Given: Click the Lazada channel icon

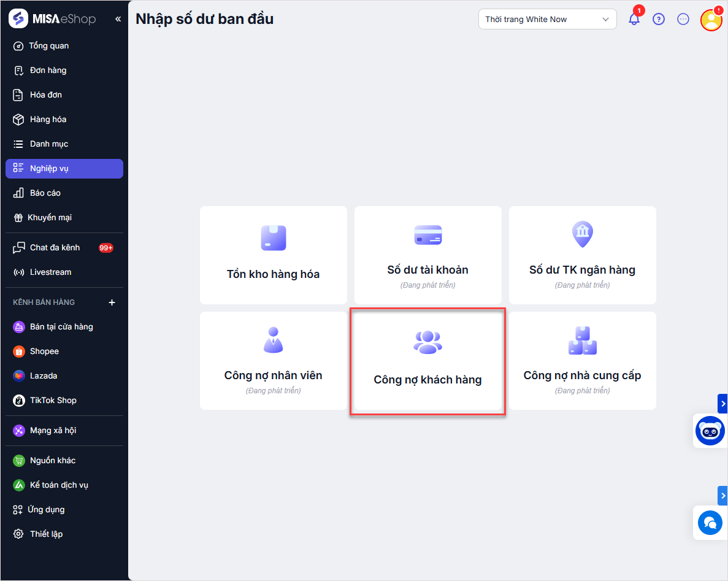Looking at the screenshot, I should 18,375.
